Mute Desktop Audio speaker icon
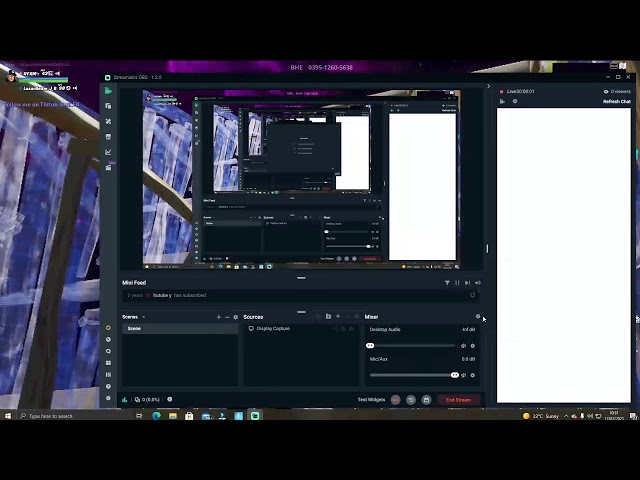 click(x=463, y=346)
